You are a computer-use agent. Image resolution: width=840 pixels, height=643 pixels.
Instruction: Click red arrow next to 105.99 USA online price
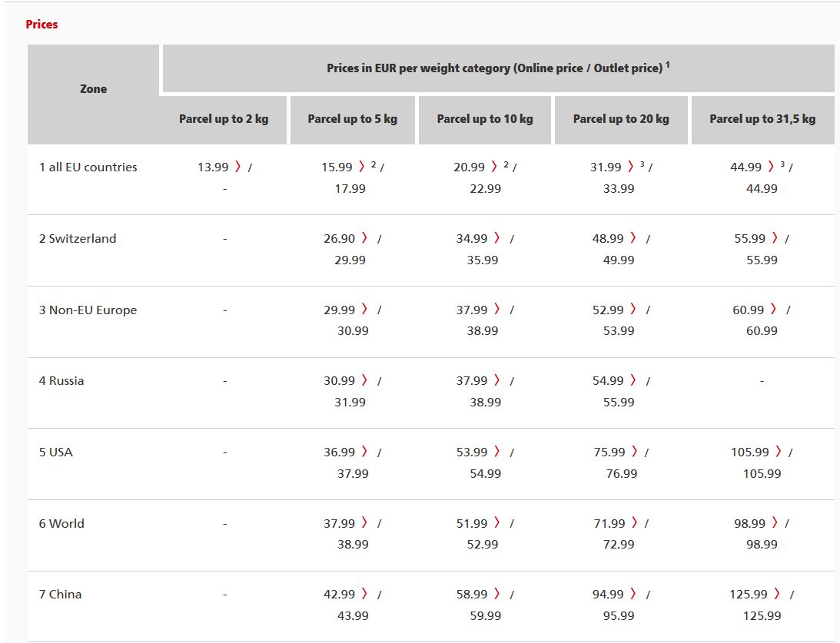pos(779,452)
